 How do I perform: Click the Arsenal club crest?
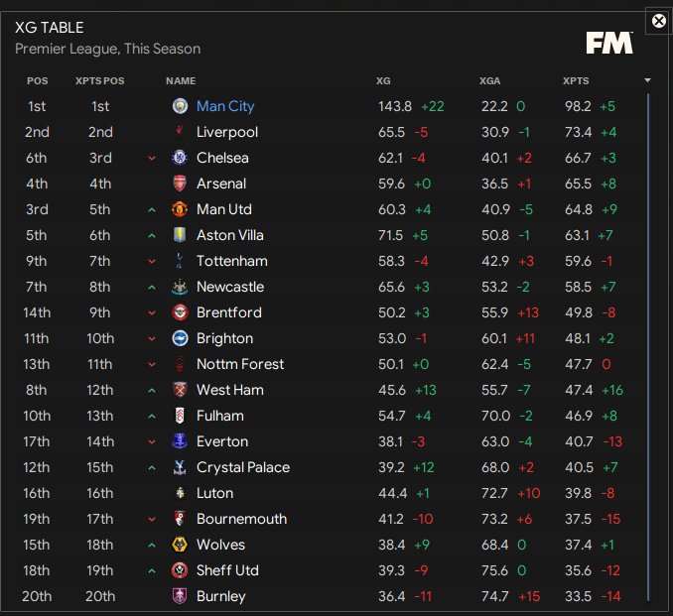click(180, 184)
